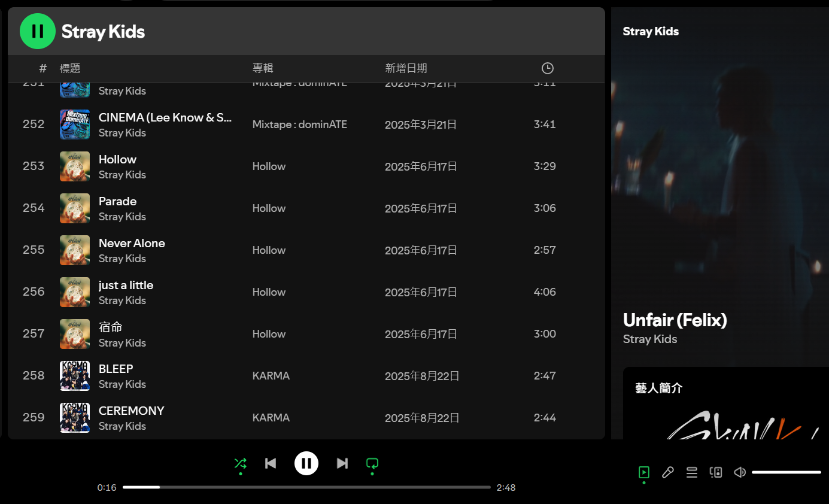Screen dimensions: 829x504
Task: Toggle repeat mode
Action: (372, 463)
